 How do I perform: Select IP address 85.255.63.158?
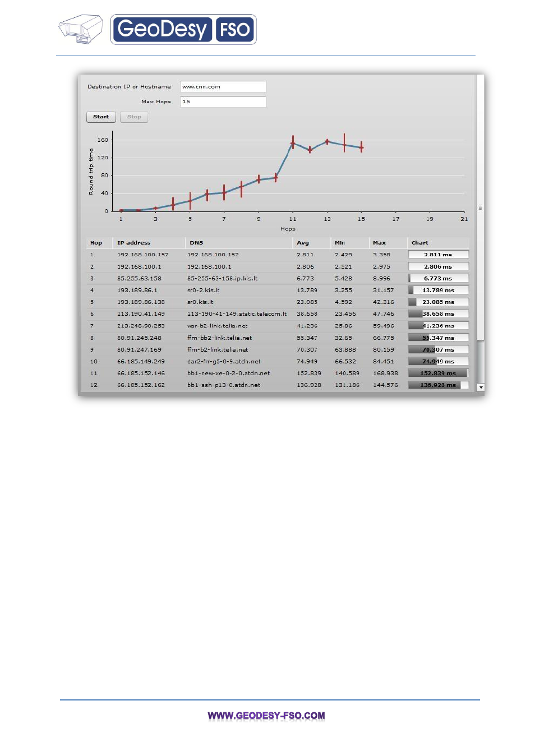pos(139,279)
